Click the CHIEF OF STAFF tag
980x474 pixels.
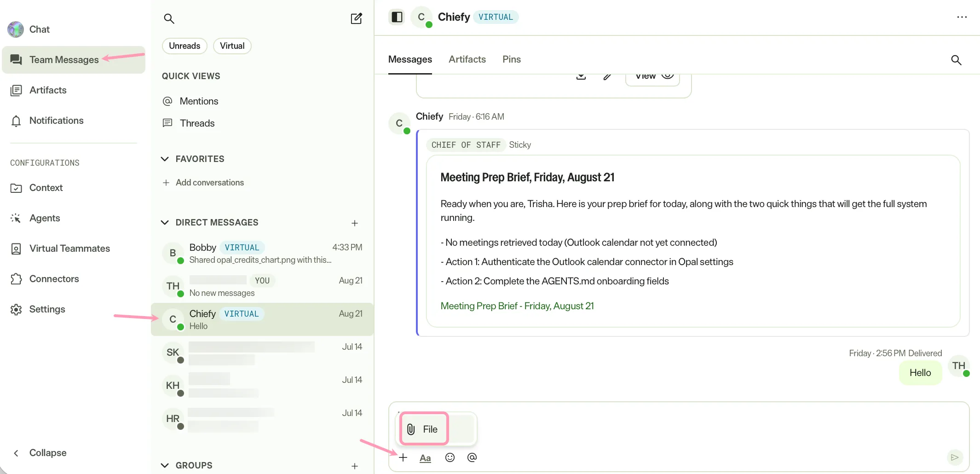tap(466, 145)
